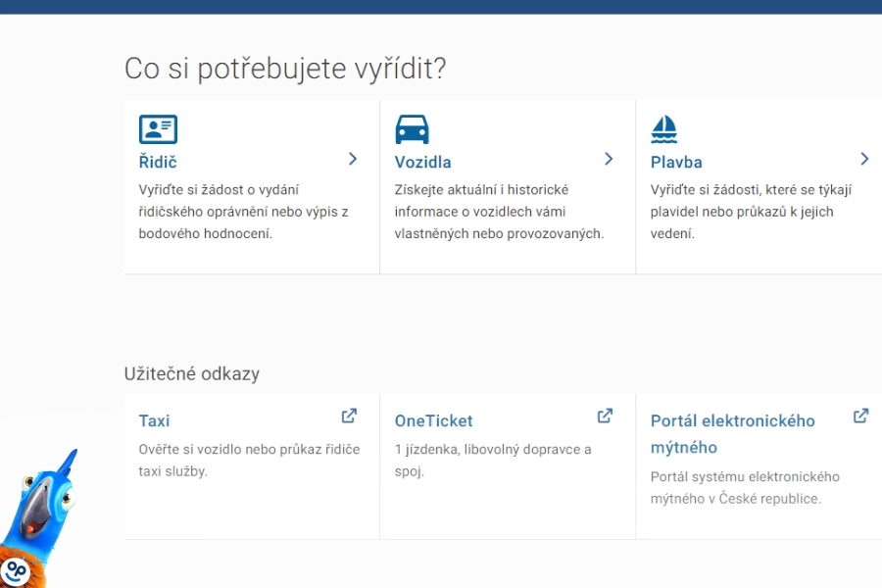Image resolution: width=882 pixels, height=588 pixels.
Task: Open the OneTicket link
Action: click(x=433, y=421)
